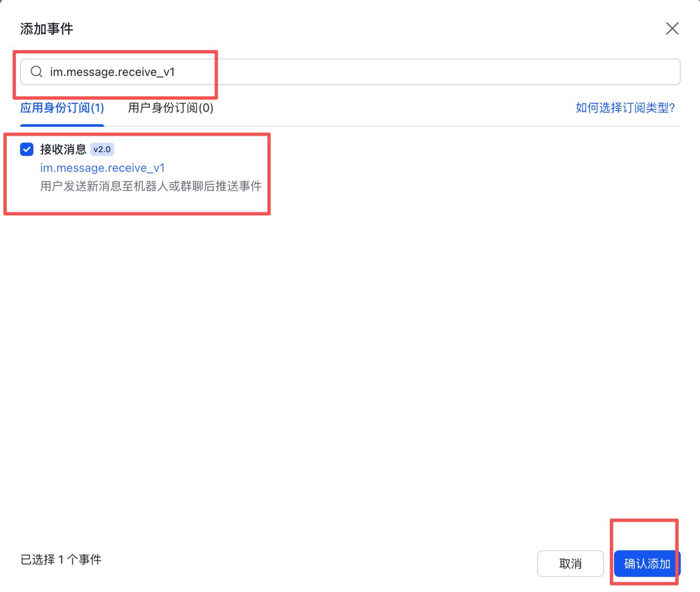The height and width of the screenshot is (592, 700).
Task: Click the 确认添加 confirm button
Action: [x=646, y=563]
